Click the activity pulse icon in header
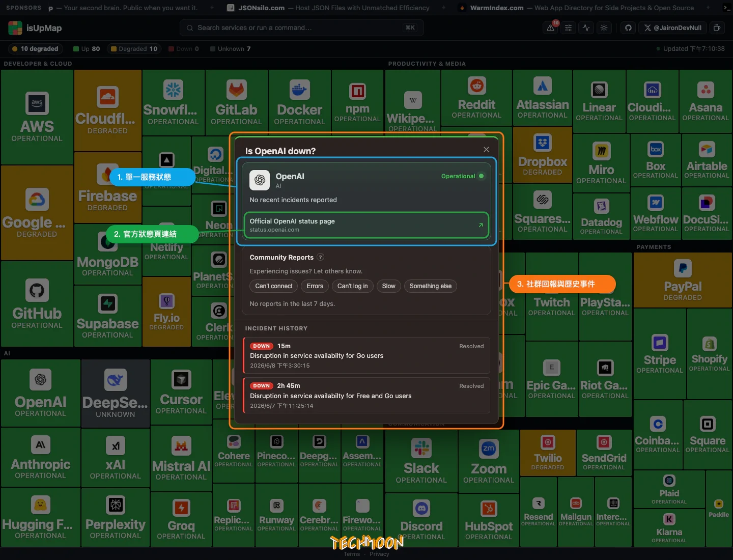Image resolution: width=733 pixels, height=560 pixels. coord(586,27)
